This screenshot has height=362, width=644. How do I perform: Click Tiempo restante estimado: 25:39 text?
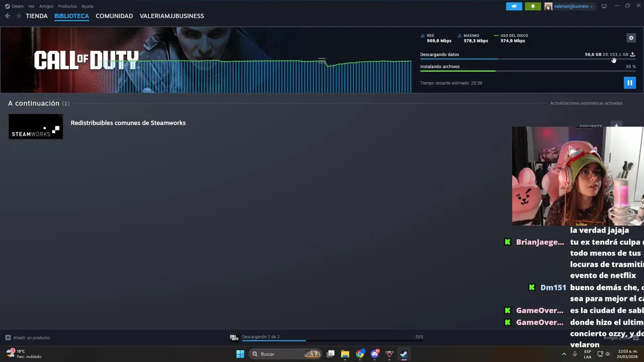click(451, 83)
